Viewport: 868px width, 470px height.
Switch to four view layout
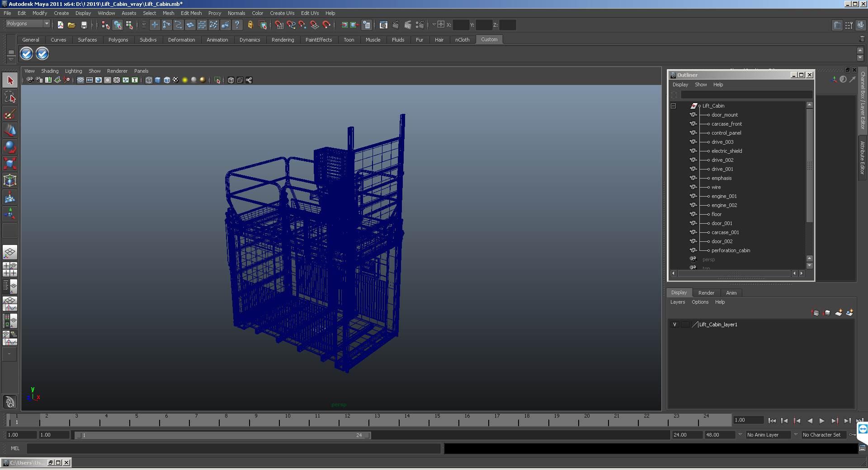pos(10,269)
